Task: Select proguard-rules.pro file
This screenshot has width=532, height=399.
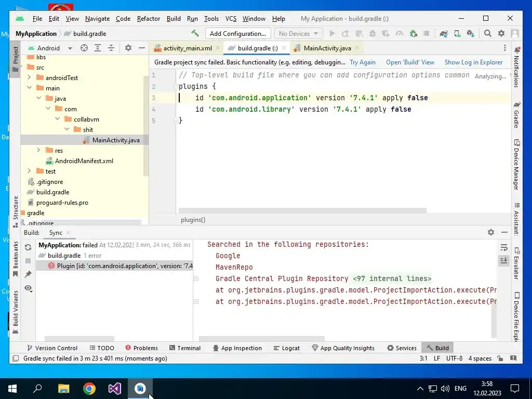Action: [x=62, y=203]
